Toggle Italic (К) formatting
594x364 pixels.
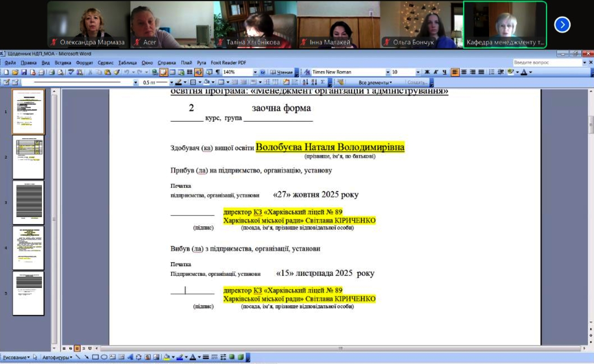pos(436,72)
